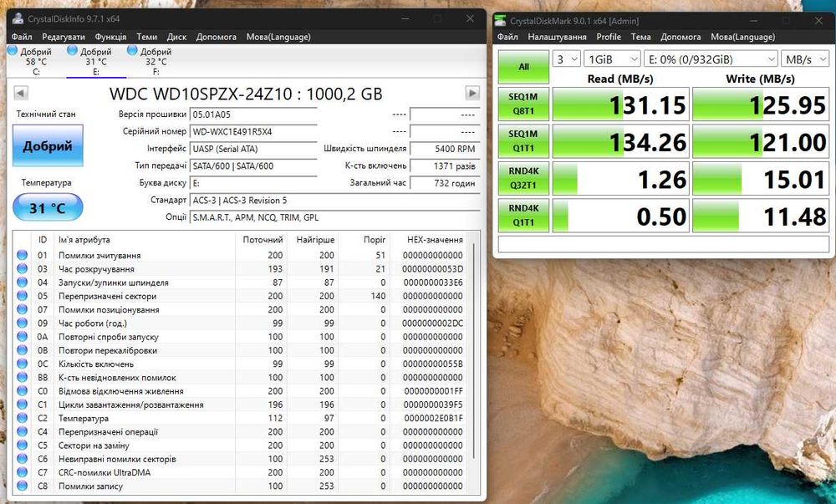Click the serial number field WD-WXC1E491R5X4
The width and height of the screenshot is (836, 504).
pyautogui.click(x=254, y=131)
